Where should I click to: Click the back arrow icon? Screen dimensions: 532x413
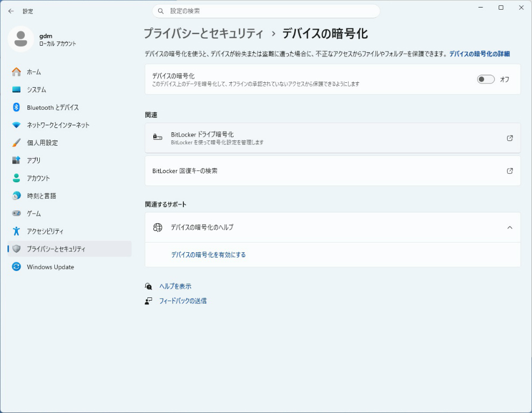point(11,11)
